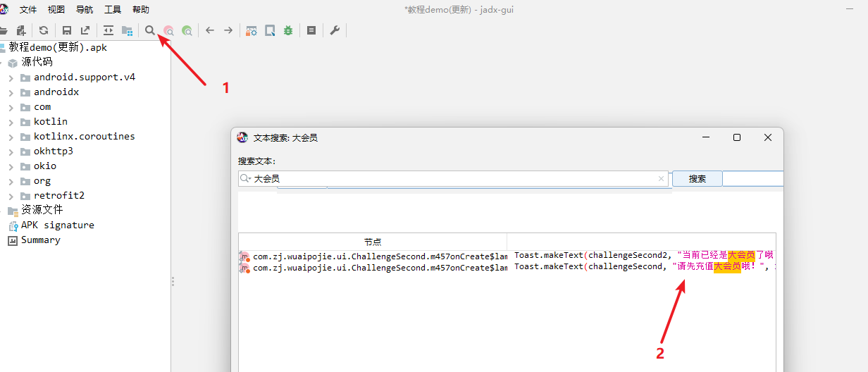The height and width of the screenshot is (372, 868).
Task: Open the 文件 menu
Action: tap(28, 10)
